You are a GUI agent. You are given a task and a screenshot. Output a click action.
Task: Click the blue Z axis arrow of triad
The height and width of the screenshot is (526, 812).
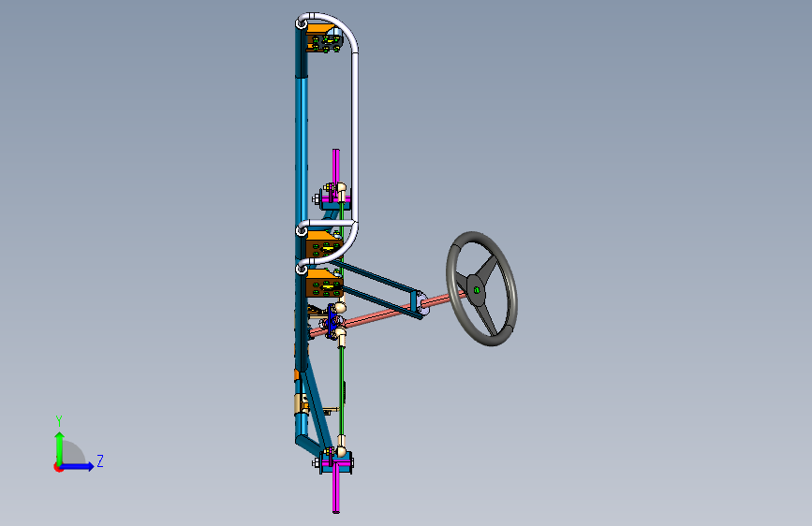(78, 466)
